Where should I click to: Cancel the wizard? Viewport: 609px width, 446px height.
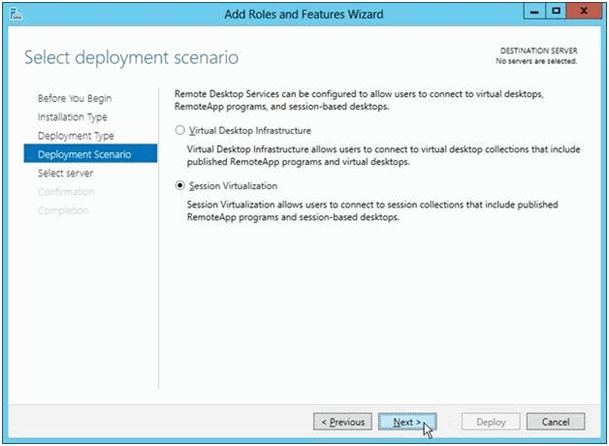[555, 422]
